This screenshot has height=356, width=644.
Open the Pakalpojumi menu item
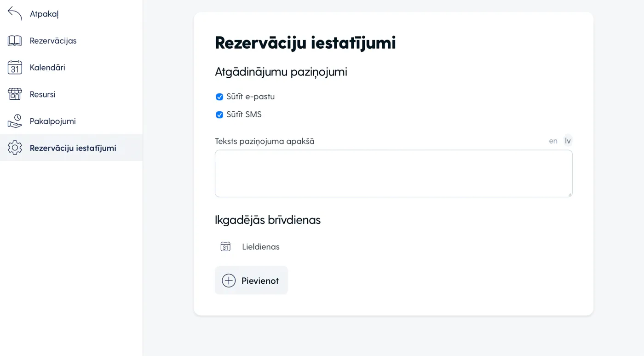click(53, 121)
